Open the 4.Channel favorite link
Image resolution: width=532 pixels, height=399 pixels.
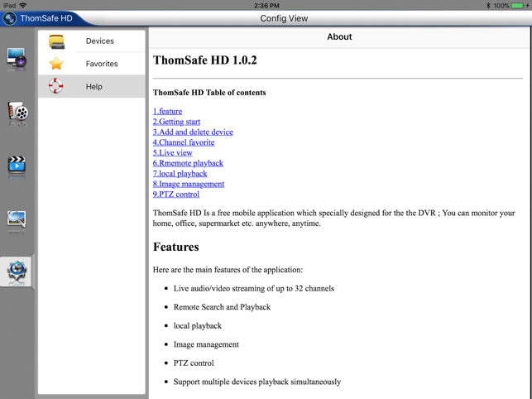(x=184, y=142)
